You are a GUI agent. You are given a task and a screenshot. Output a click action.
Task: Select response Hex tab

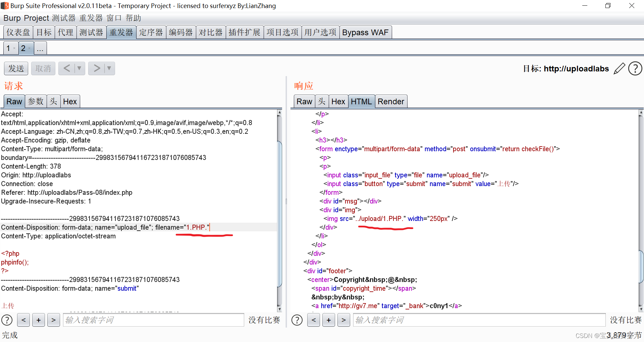[338, 101]
